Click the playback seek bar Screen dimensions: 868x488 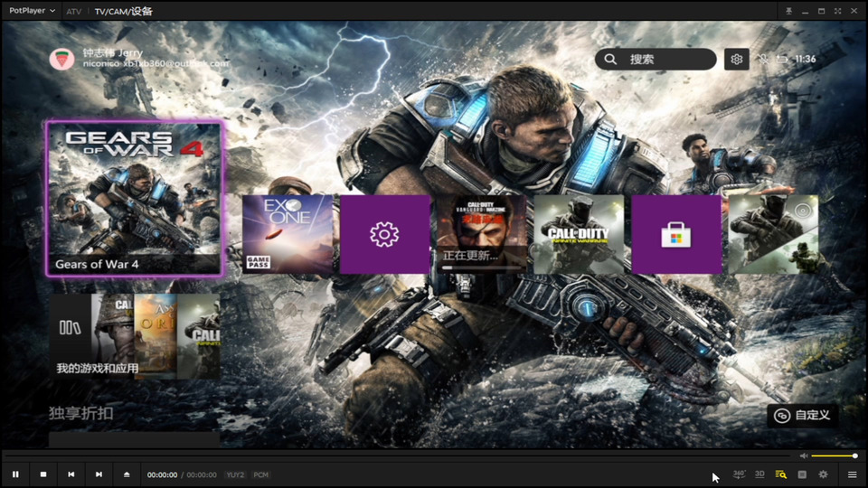pos(398,455)
